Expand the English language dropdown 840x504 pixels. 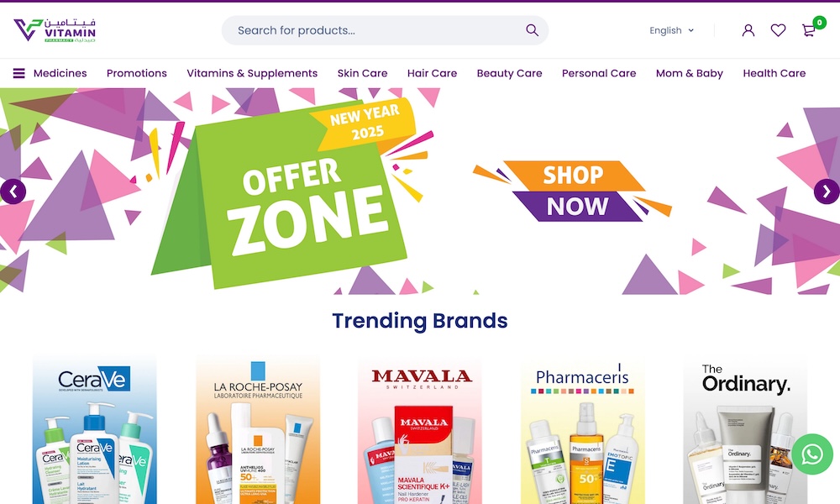point(671,30)
